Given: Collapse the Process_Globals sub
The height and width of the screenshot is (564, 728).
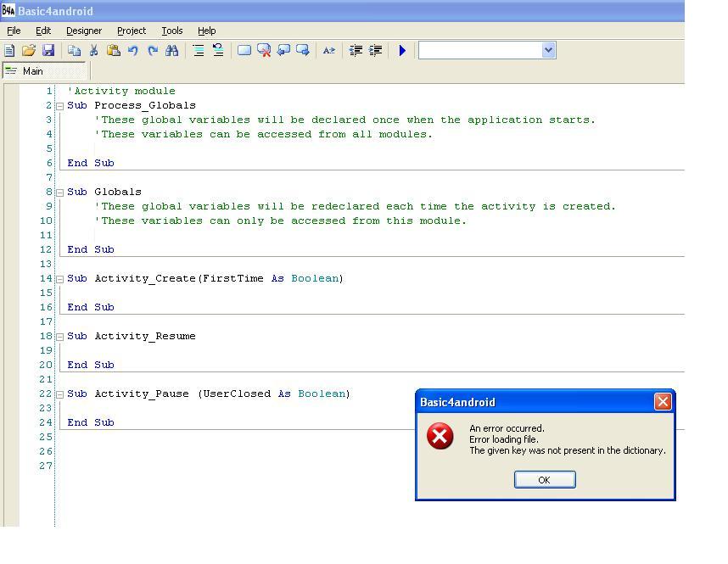Looking at the screenshot, I should [60, 106].
